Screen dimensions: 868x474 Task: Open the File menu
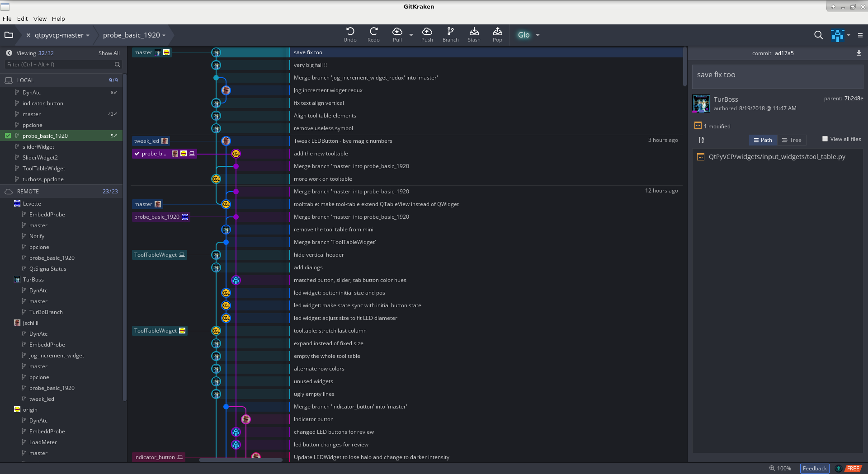7,19
